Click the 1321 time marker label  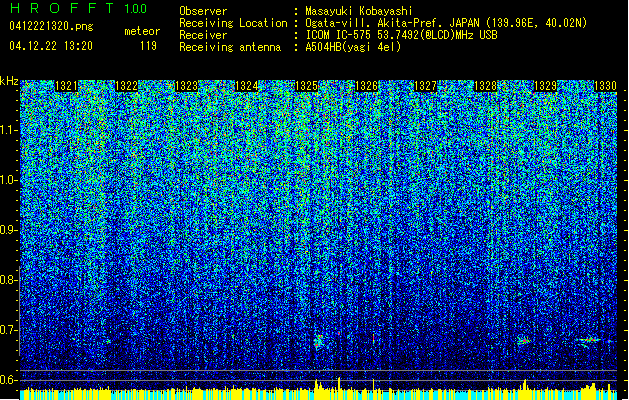coord(66,86)
